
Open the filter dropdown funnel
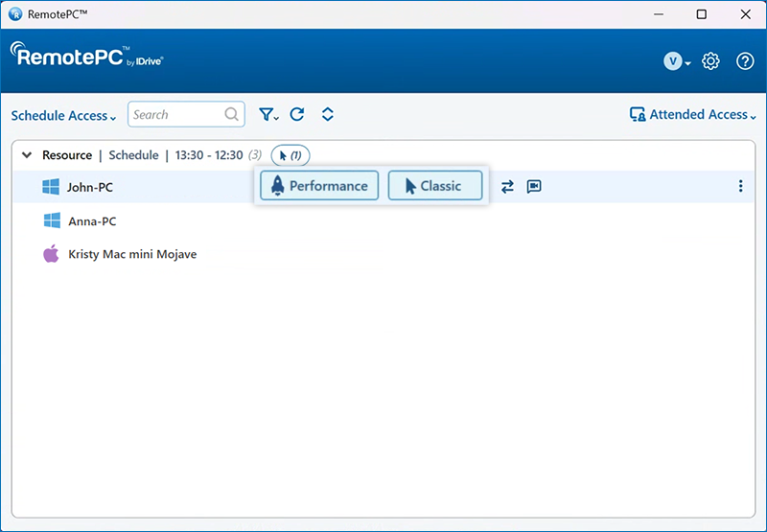[x=267, y=115]
